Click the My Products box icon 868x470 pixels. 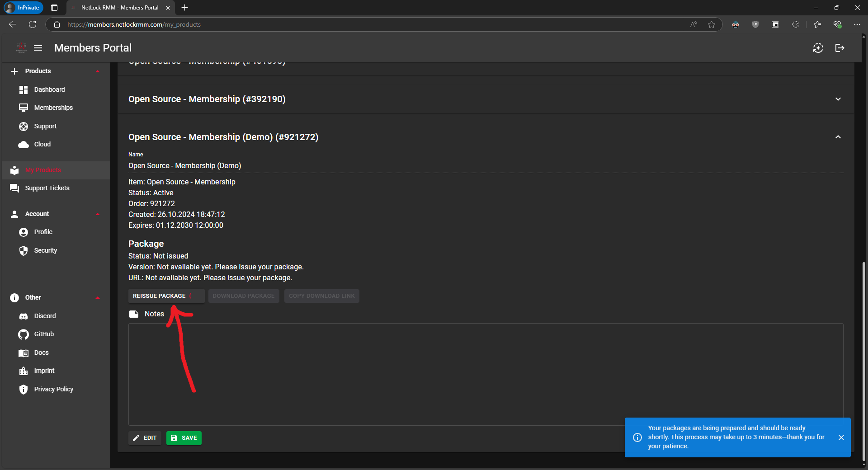[x=14, y=170]
